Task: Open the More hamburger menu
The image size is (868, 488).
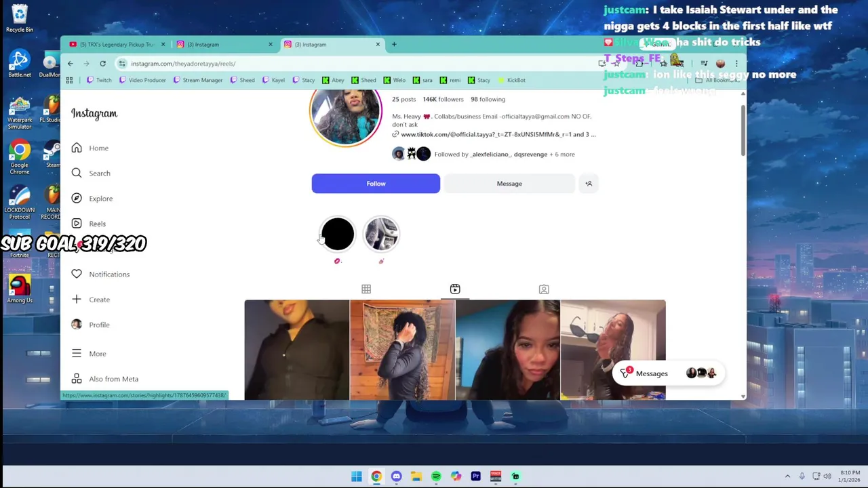Action: pos(89,354)
